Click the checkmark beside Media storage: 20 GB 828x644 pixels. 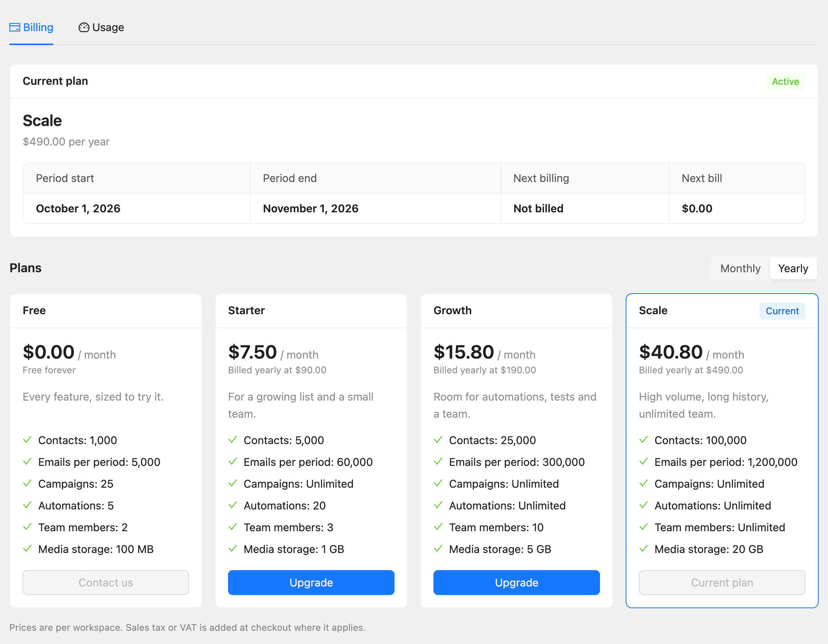point(644,549)
